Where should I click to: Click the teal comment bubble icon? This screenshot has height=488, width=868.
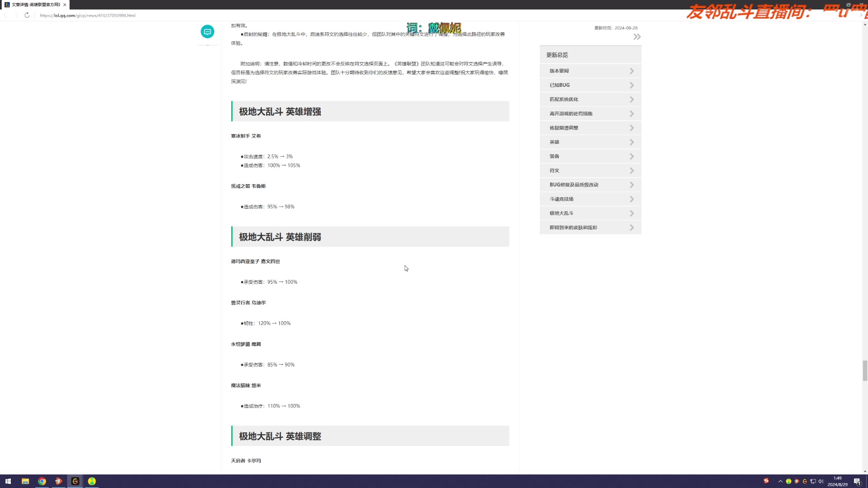coord(208,32)
